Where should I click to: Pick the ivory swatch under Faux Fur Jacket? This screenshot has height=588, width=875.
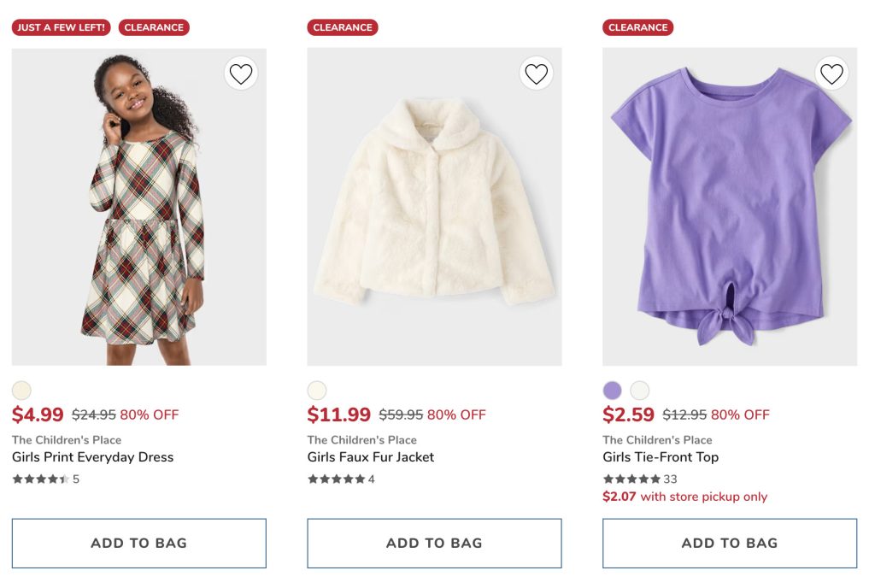point(317,391)
